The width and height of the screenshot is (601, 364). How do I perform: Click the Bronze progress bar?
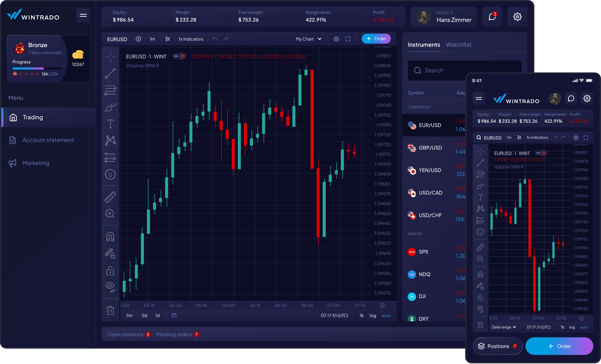click(37, 68)
